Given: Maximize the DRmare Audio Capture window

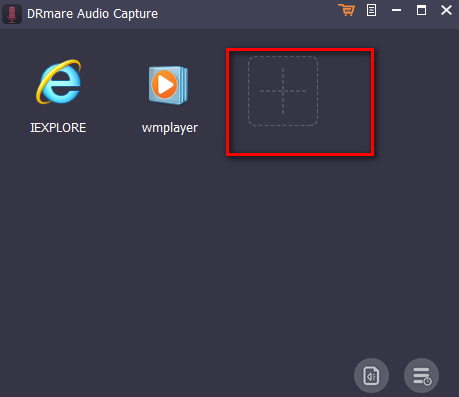Looking at the screenshot, I should [x=421, y=10].
